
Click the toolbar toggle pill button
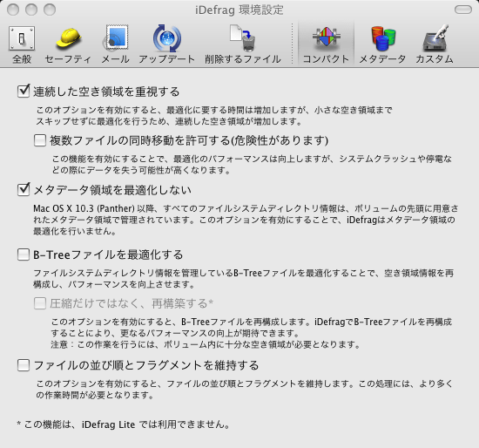tap(463, 10)
